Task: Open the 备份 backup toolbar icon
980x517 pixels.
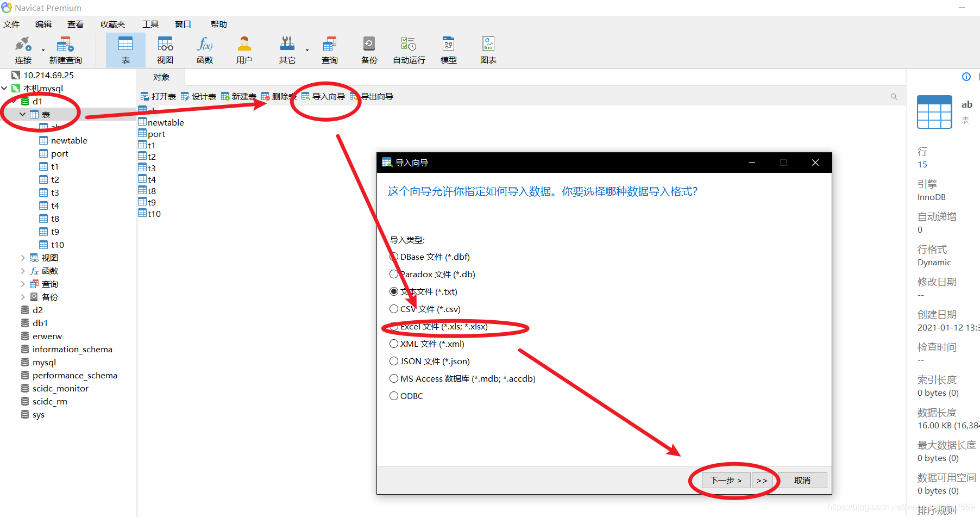Action: [369, 50]
